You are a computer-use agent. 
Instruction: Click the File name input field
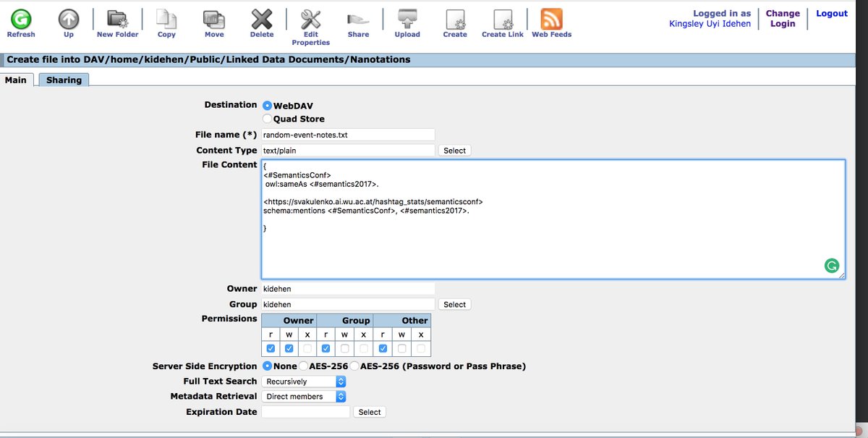tap(348, 135)
